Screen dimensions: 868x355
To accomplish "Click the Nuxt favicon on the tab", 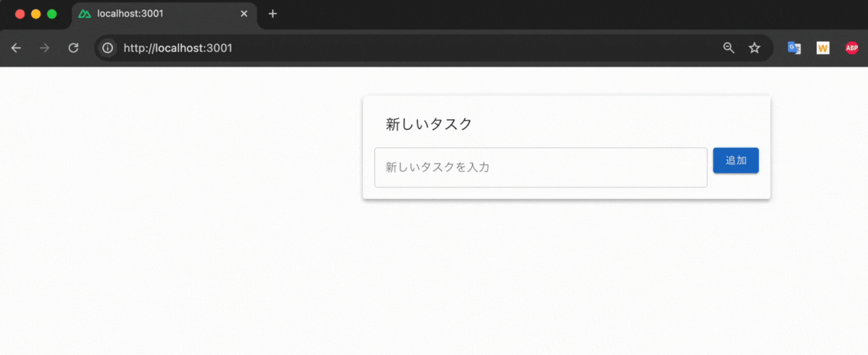I will pyautogui.click(x=84, y=14).
